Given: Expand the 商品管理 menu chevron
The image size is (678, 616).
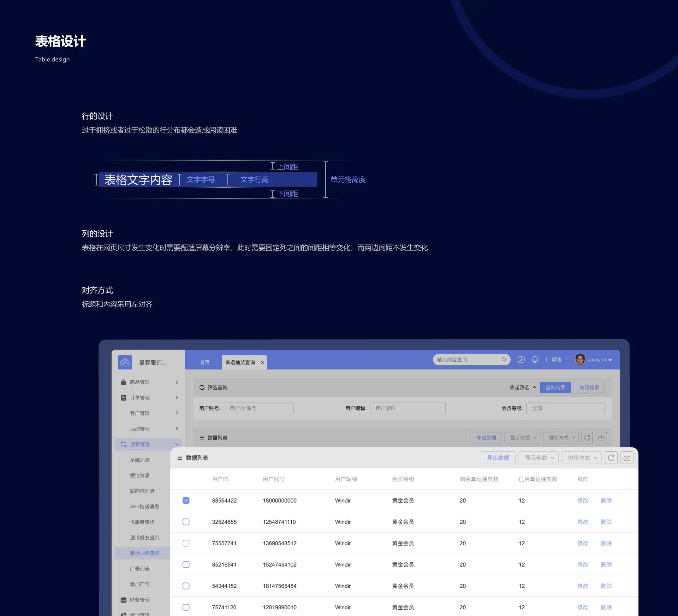Looking at the screenshot, I should pyautogui.click(x=177, y=382).
